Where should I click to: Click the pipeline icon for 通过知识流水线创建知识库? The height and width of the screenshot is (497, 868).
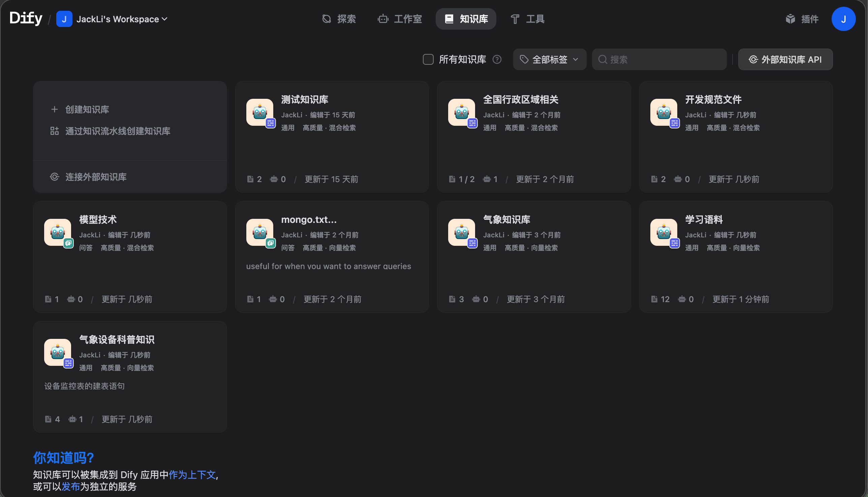click(55, 131)
